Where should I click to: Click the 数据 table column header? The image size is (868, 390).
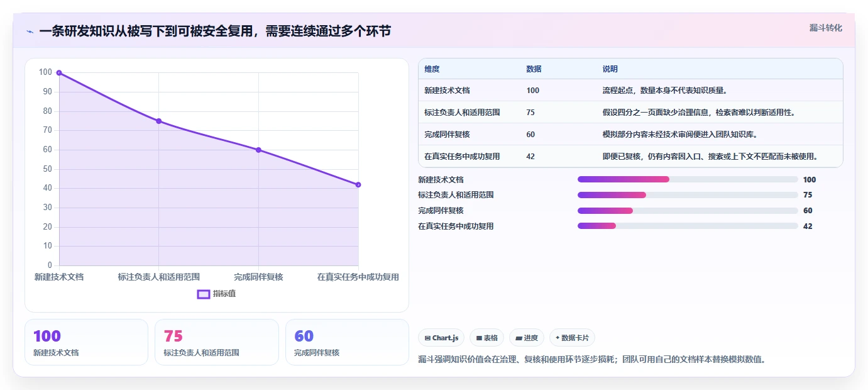tap(534, 69)
